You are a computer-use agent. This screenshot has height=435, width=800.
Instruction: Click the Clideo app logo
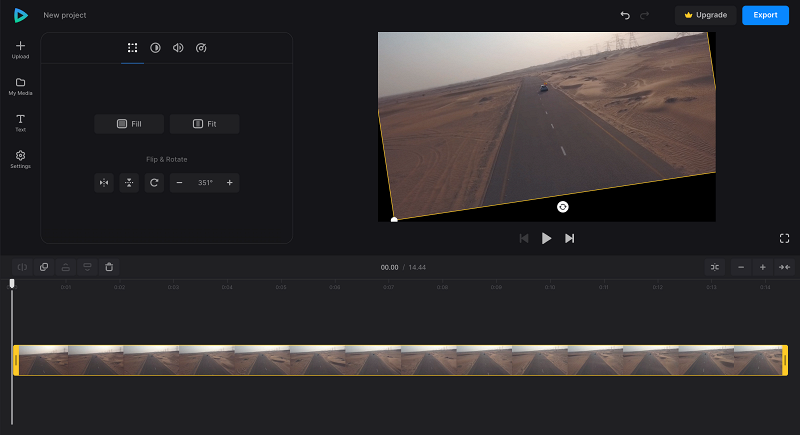tap(20, 15)
